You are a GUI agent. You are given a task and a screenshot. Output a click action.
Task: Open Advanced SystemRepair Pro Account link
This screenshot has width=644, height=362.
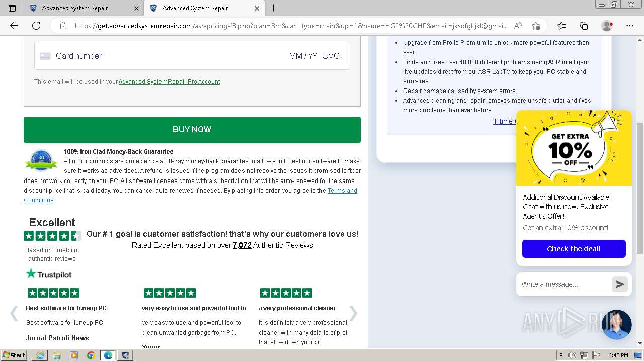click(169, 82)
